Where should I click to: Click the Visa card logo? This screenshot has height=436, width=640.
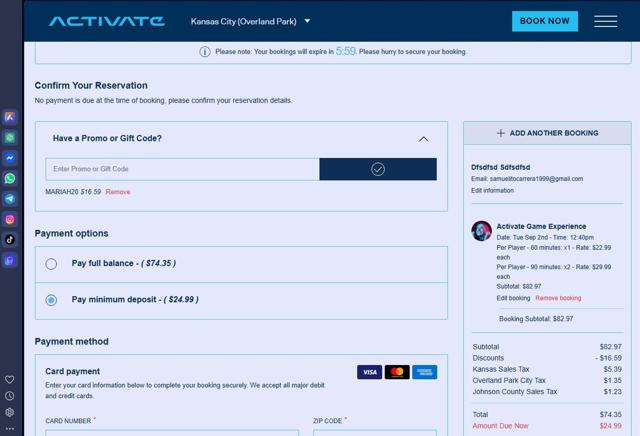(x=369, y=372)
